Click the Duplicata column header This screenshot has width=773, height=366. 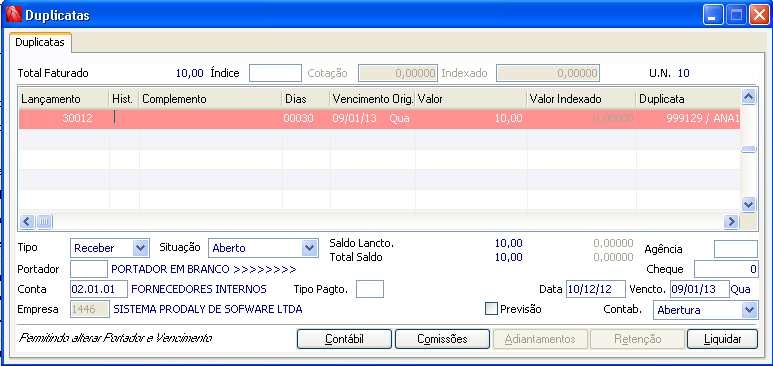point(688,99)
